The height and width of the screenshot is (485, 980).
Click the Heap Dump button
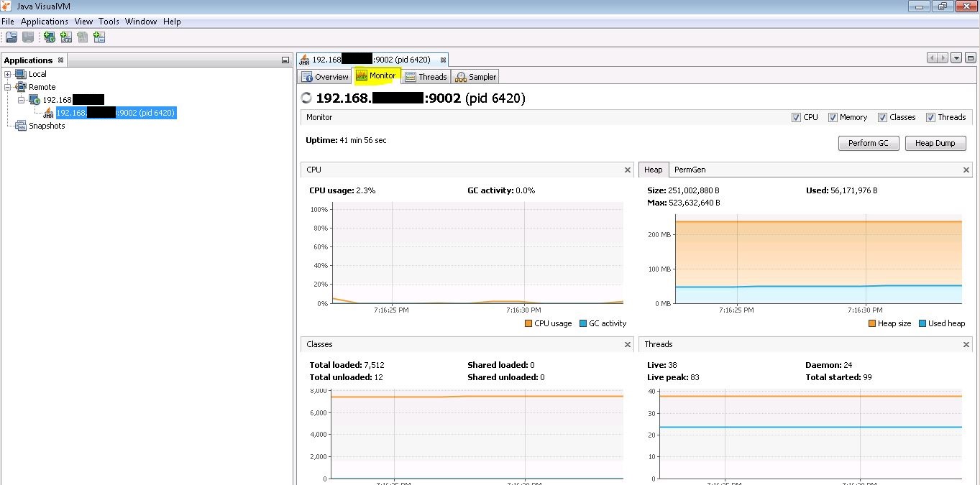click(x=935, y=143)
